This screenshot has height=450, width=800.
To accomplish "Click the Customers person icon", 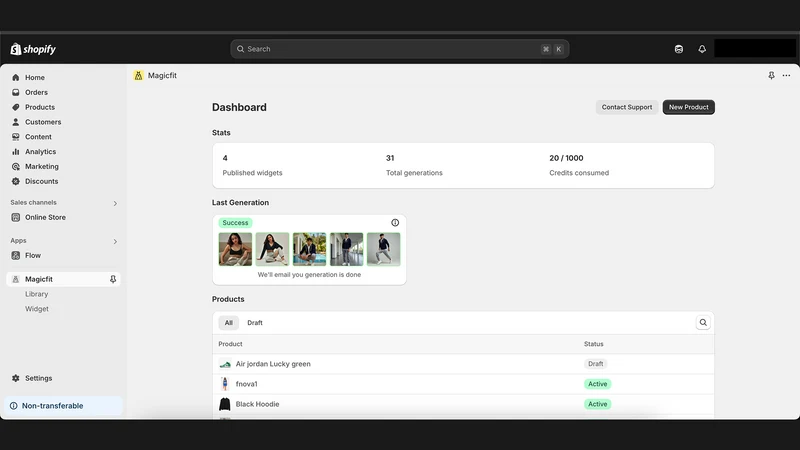I will click(x=16, y=122).
